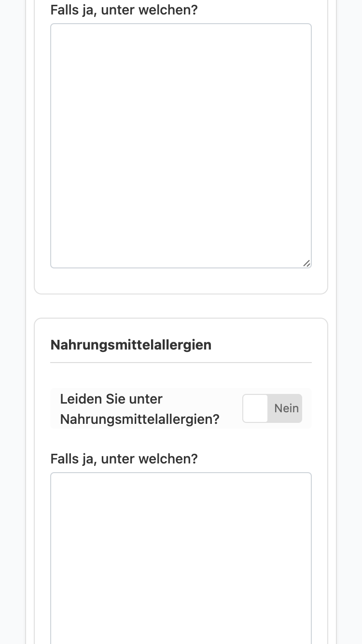The width and height of the screenshot is (362, 644).
Task: Click the divider line under the Nahrungsmittelallergien heading
Action: [181, 362]
